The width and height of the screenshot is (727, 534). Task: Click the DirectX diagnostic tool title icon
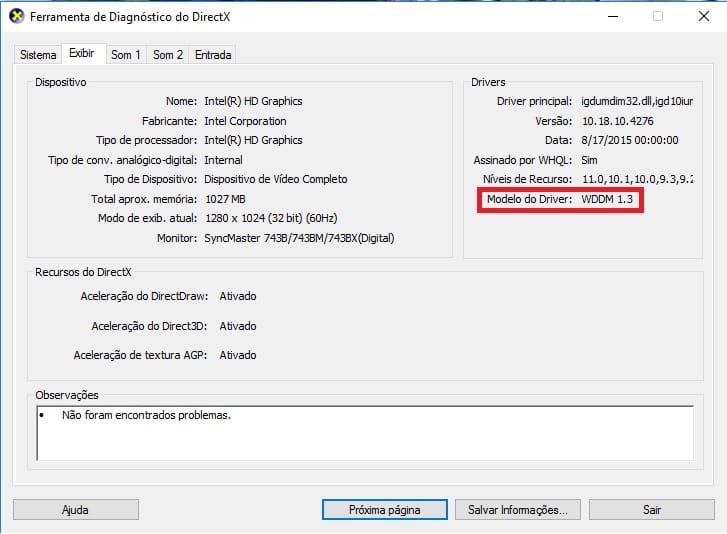17,17
